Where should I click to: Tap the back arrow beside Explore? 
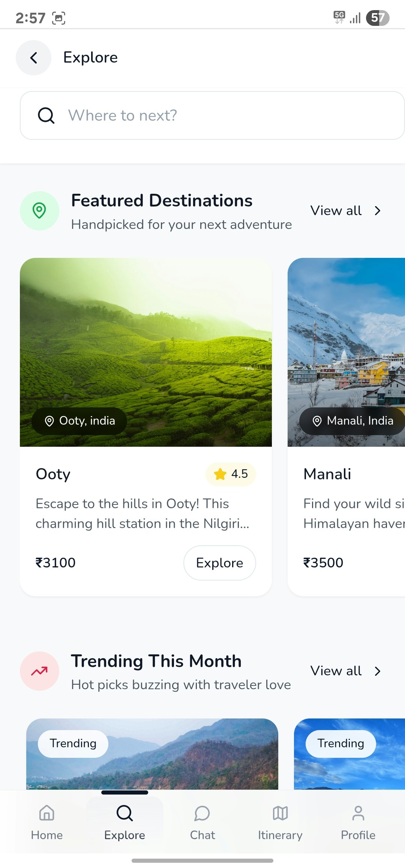[33, 58]
